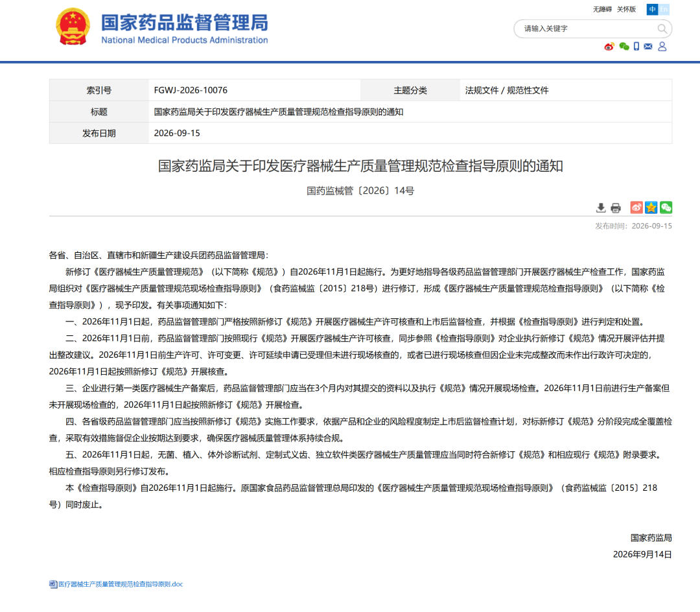Viewport: 700px width, 612px height.
Task: Click the search magnifier icon
Action: coord(662,29)
